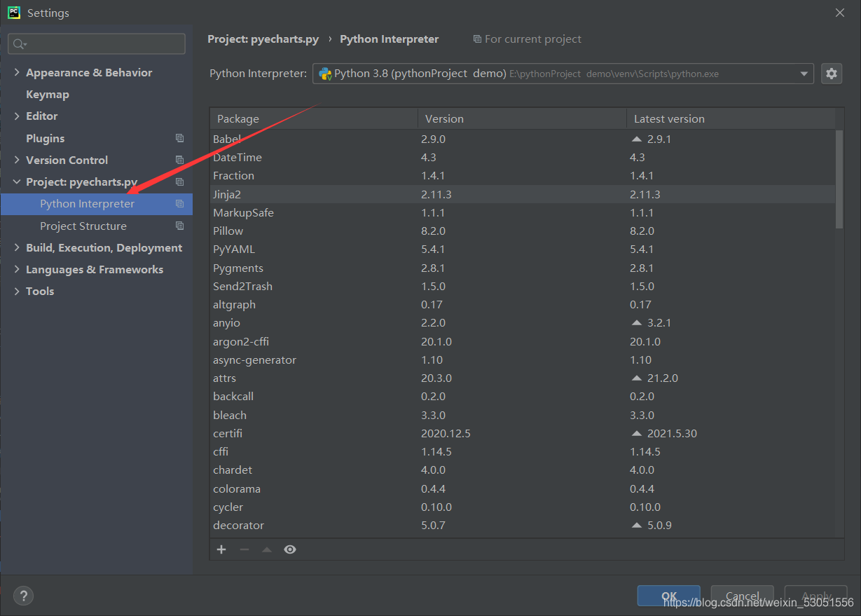
Task: Click Project: pyecharts.py breadcrumb
Action: click(x=263, y=39)
